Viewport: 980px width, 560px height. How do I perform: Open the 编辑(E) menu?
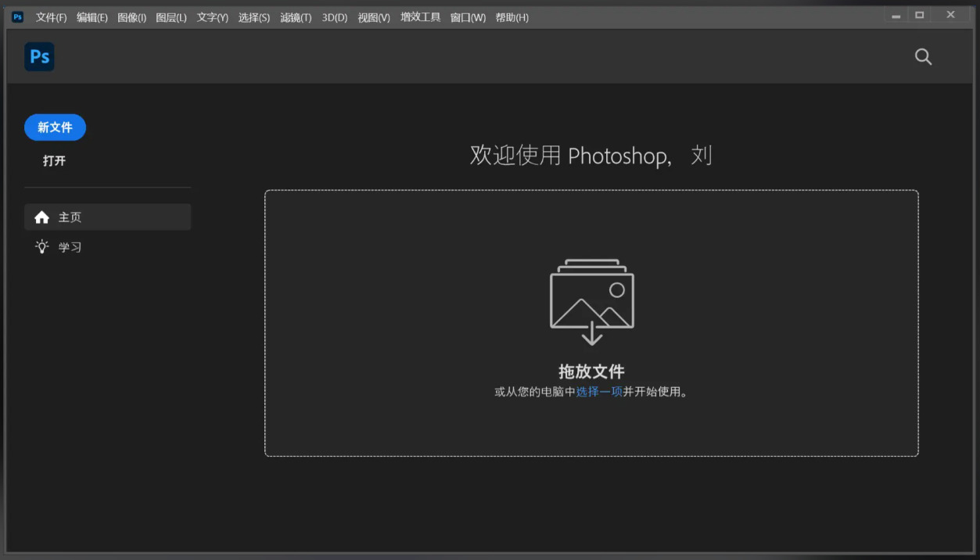pyautogui.click(x=92, y=17)
